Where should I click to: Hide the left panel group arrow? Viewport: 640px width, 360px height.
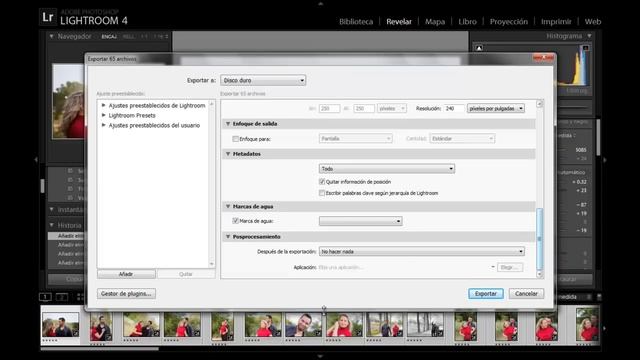click(36, 160)
